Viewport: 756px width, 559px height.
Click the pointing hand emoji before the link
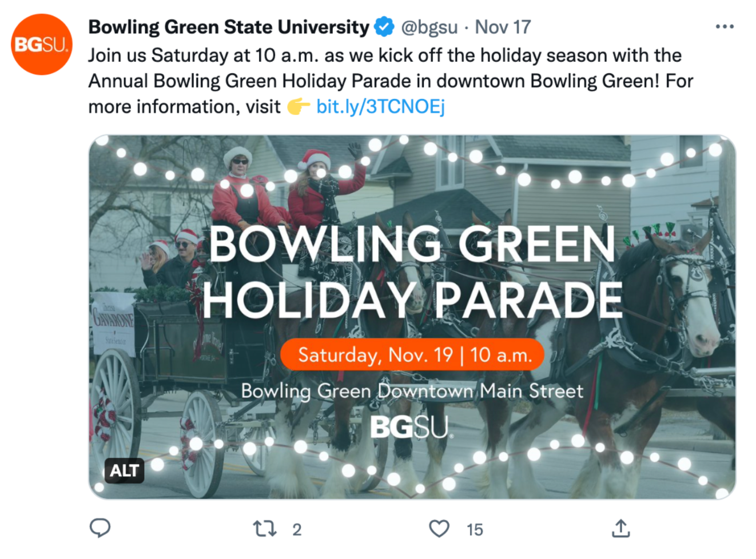[298, 106]
